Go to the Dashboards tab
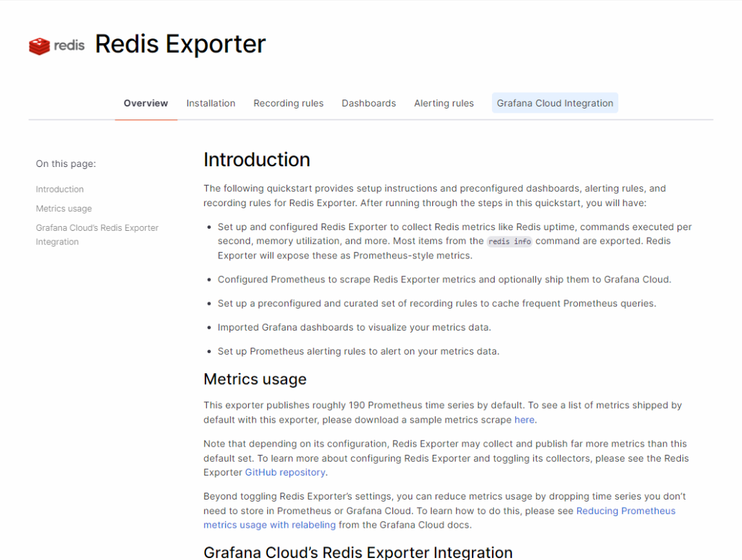Image resolution: width=742 pixels, height=560 pixels. pyautogui.click(x=369, y=103)
